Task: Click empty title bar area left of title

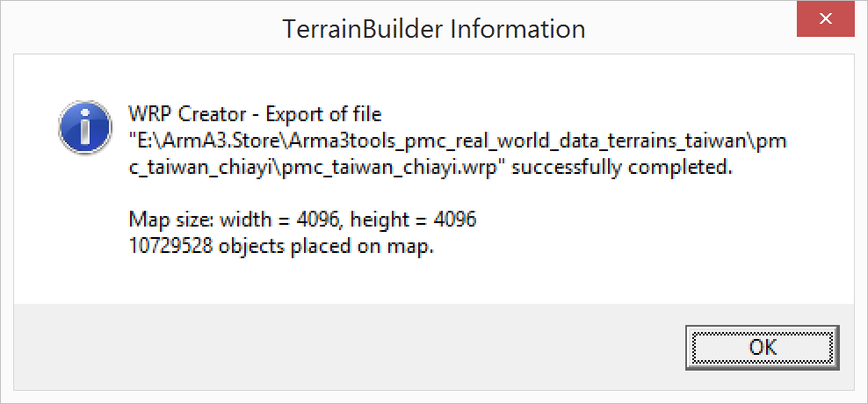Action: point(132,29)
